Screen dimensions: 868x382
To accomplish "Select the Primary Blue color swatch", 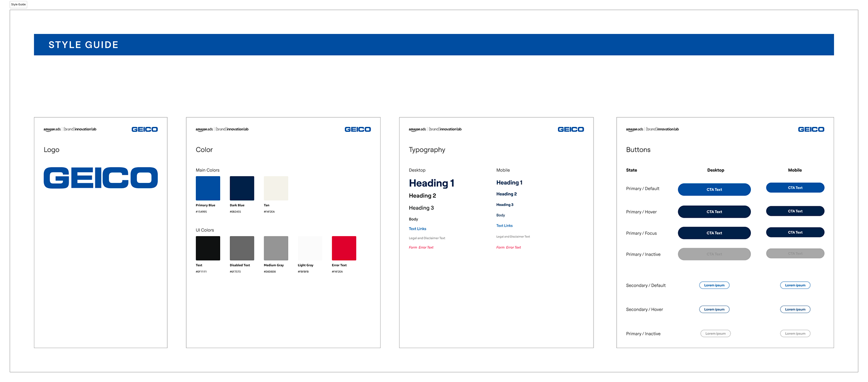I will (208, 188).
